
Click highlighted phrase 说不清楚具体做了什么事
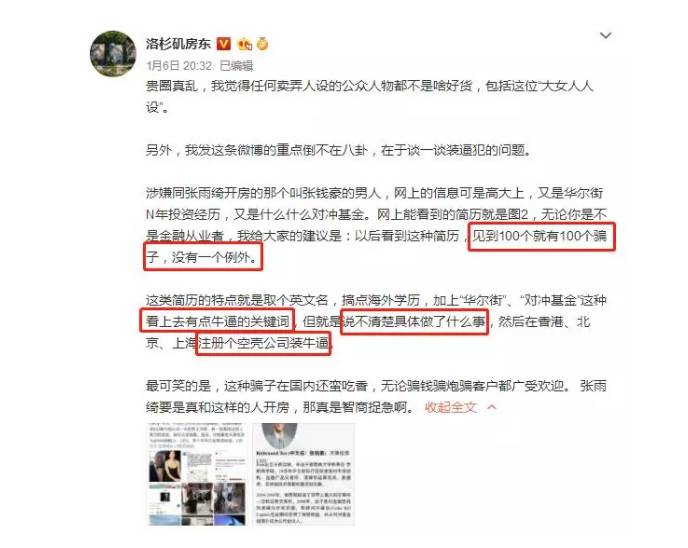click(414, 322)
